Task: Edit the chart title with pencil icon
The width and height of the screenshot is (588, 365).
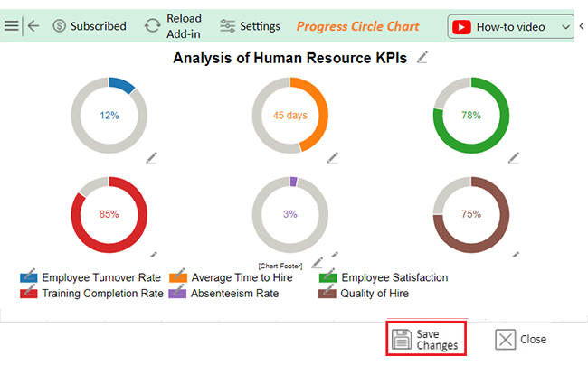Action: coord(422,57)
